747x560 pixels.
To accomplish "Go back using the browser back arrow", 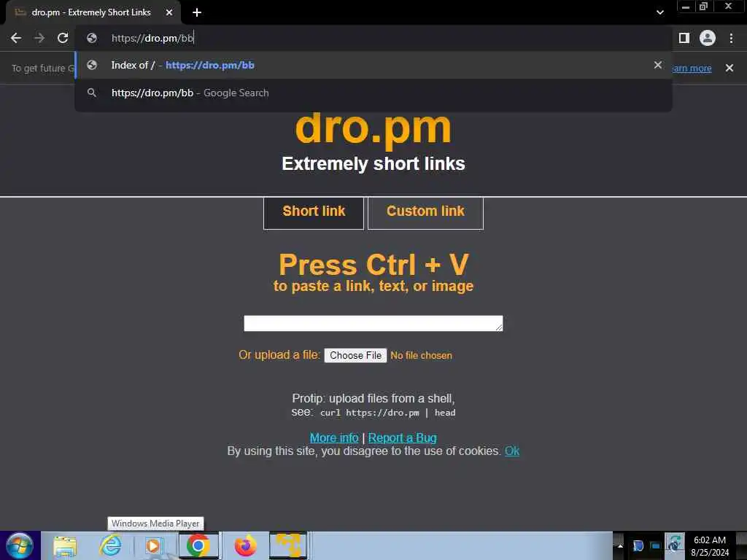I will coord(16,38).
